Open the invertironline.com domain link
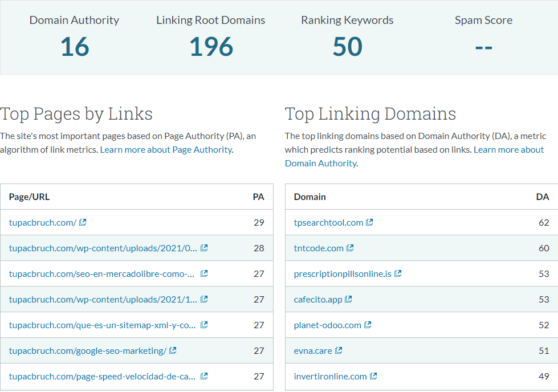Image resolution: width=558 pixels, height=392 pixels. point(330,376)
